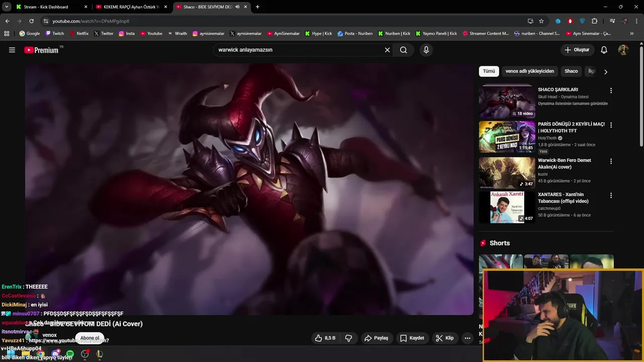Open PARİS DÖNÜŞÜ 2 KEYİFLİ MAÇ thumbnail
Image resolution: width=644 pixels, height=362 pixels.
507,136
